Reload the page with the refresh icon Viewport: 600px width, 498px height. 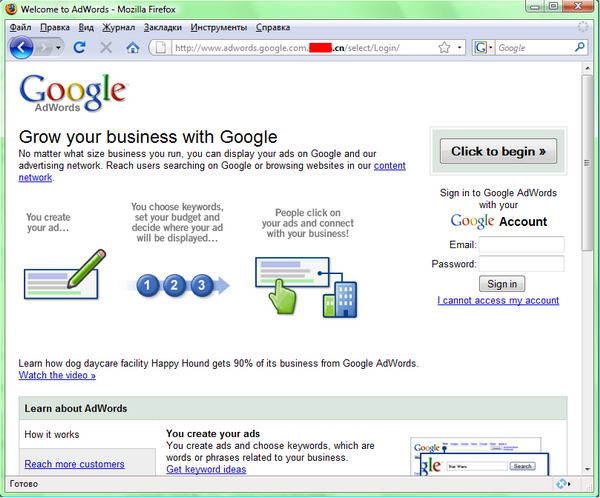click(x=80, y=47)
